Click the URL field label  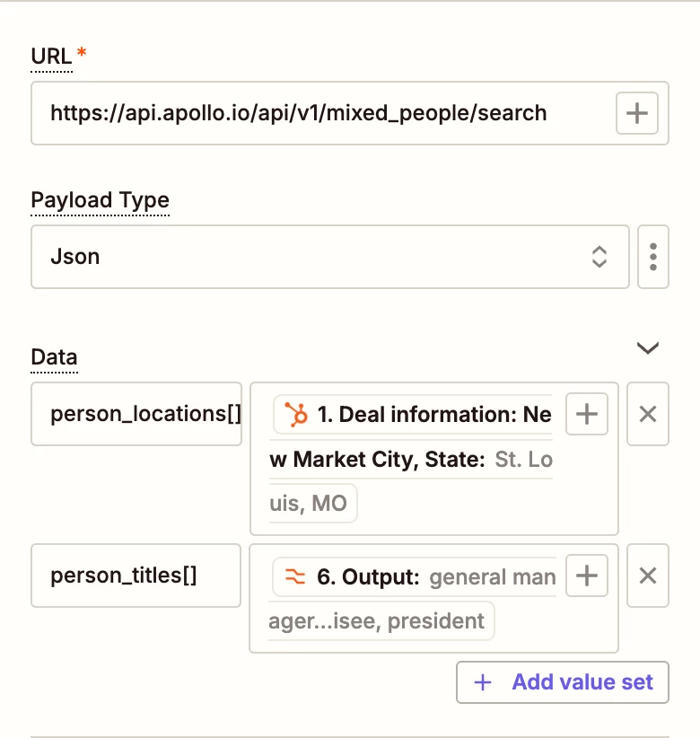pos(51,56)
